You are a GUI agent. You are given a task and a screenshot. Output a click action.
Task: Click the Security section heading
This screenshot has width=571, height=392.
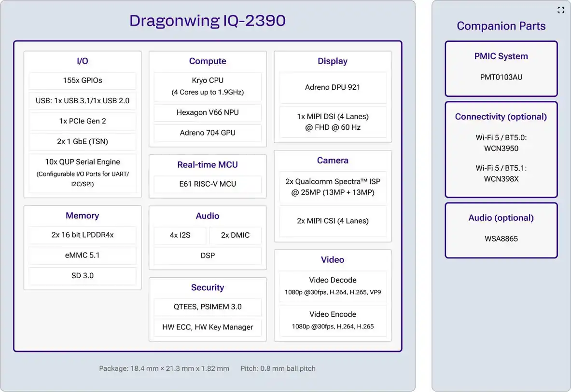[x=208, y=288]
